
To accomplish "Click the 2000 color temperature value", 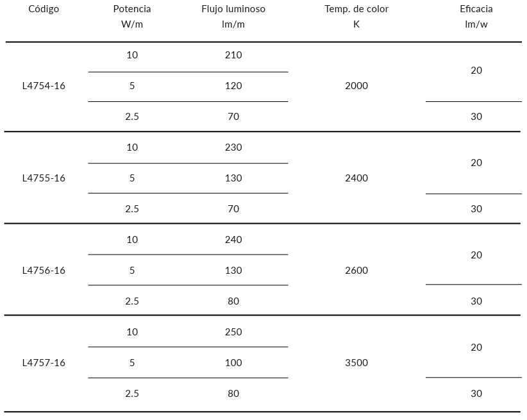I will point(356,86).
